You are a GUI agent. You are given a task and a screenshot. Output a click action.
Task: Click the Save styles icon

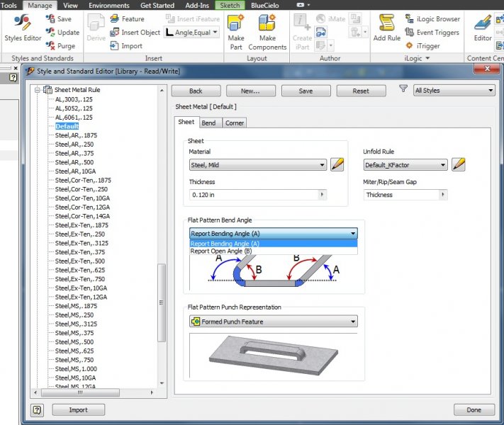point(50,18)
